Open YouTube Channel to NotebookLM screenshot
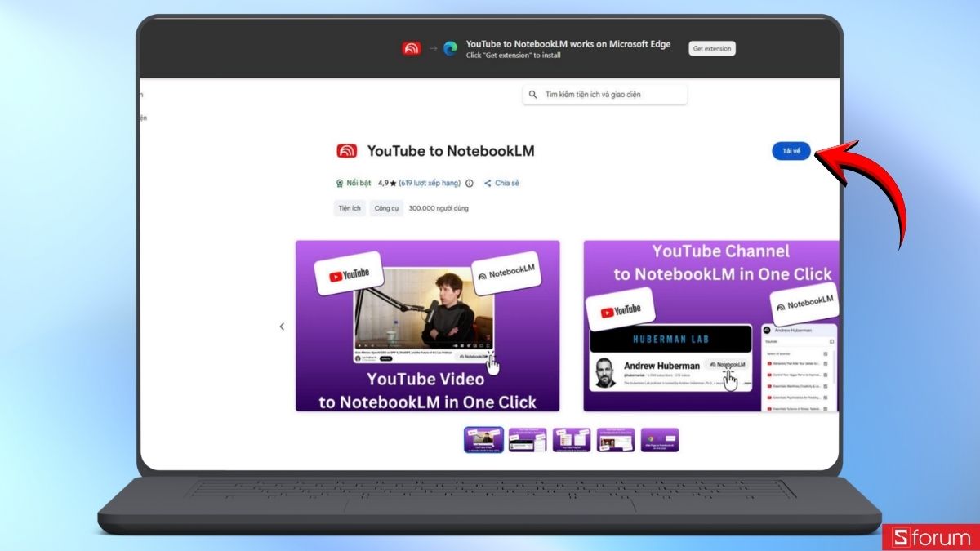 (x=711, y=326)
